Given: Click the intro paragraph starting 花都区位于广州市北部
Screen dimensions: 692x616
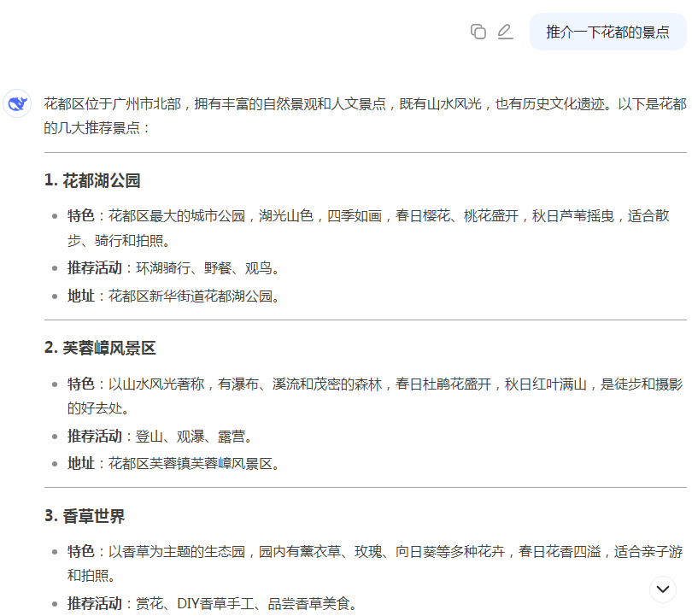Looking at the screenshot, I should (365, 116).
